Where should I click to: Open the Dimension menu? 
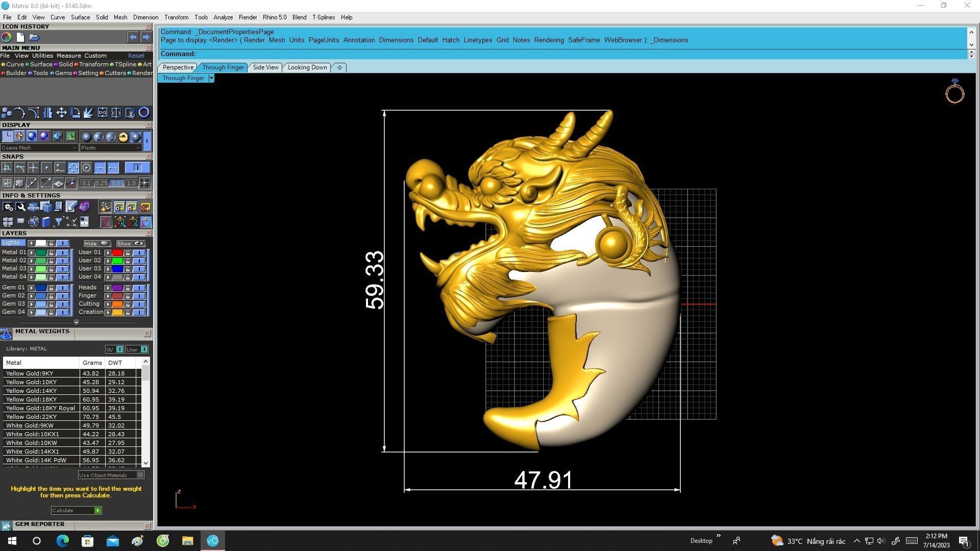tap(145, 17)
